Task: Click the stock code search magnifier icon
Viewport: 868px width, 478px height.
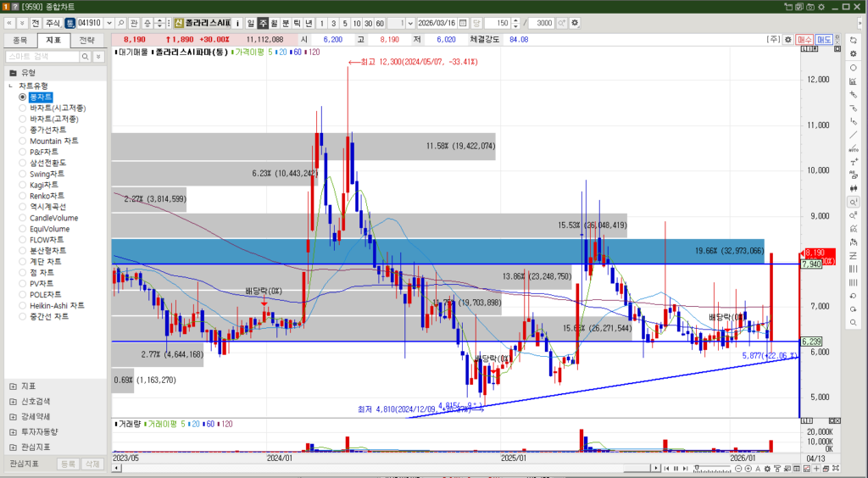Action: [x=121, y=22]
